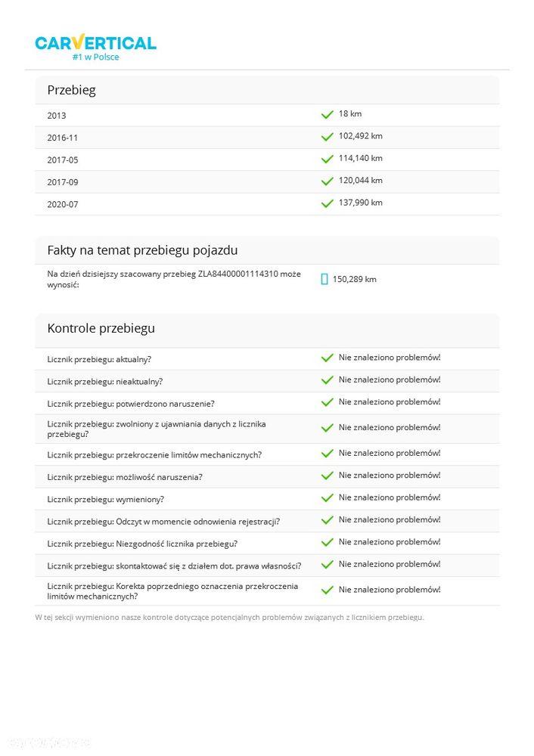534x756 pixels.
Task: Click 'Nie znaleziono problemów!' for 'nieaktualny?' row
Action: [390, 380]
